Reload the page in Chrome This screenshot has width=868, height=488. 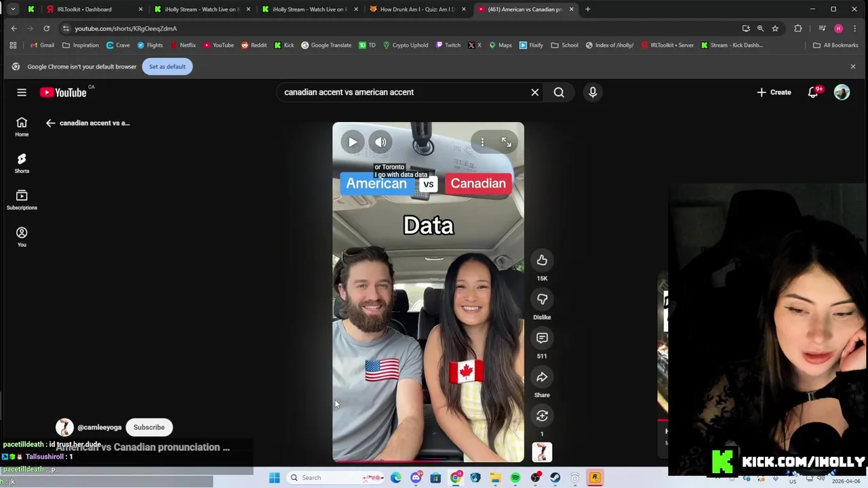[46, 28]
